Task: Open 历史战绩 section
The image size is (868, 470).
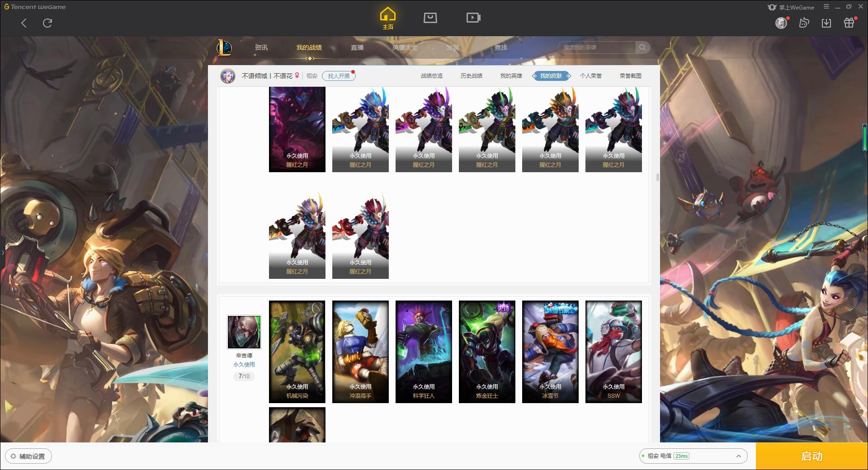Action: click(x=472, y=76)
